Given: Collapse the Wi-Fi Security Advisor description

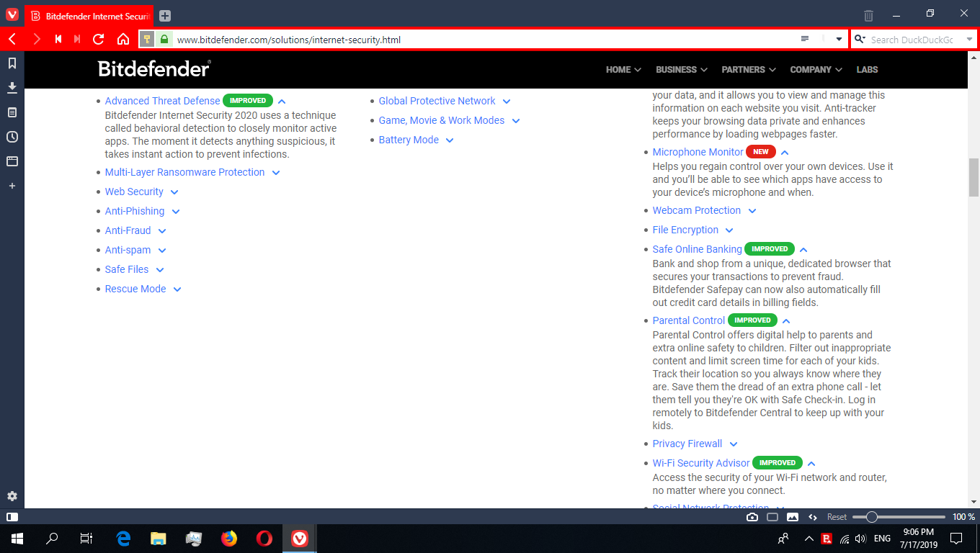Looking at the screenshot, I should (x=811, y=464).
